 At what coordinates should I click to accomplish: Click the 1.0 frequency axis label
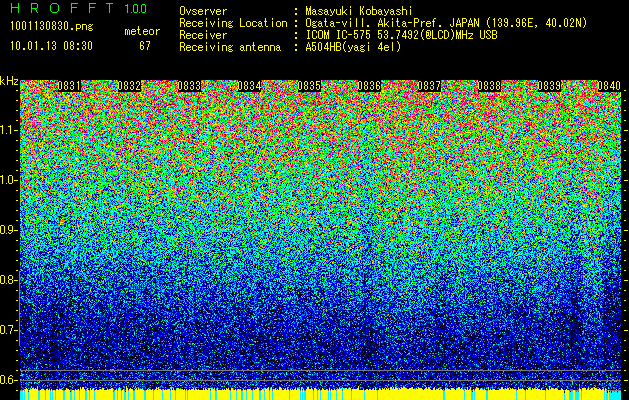click(x=8, y=180)
